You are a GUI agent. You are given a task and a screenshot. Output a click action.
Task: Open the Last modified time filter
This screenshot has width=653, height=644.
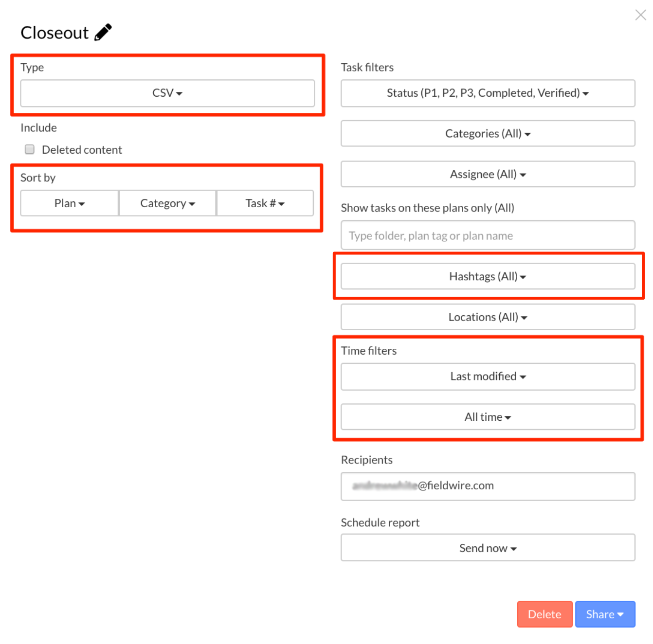coord(488,376)
